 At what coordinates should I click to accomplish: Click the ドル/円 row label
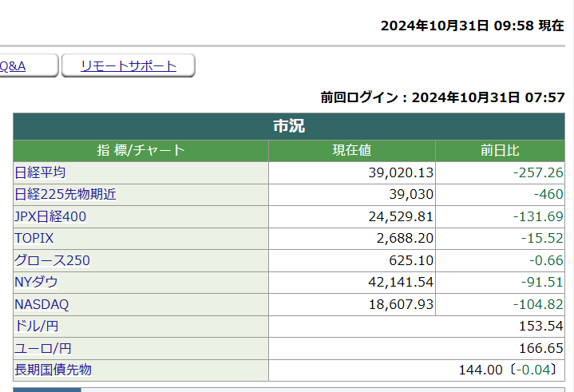(x=37, y=326)
